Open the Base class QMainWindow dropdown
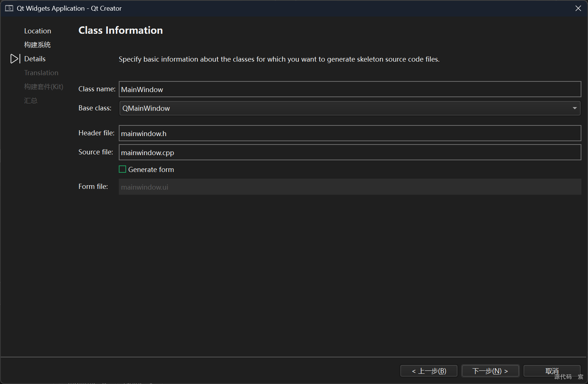The width and height of the screenshot is (588, 384). pos(350,108)
